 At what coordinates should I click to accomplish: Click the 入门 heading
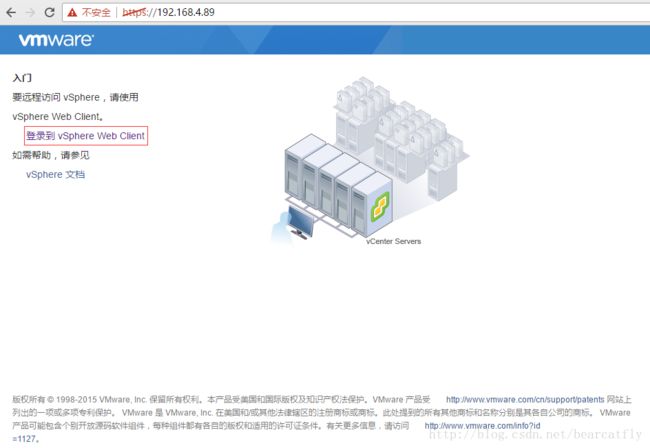coord(22,78)
